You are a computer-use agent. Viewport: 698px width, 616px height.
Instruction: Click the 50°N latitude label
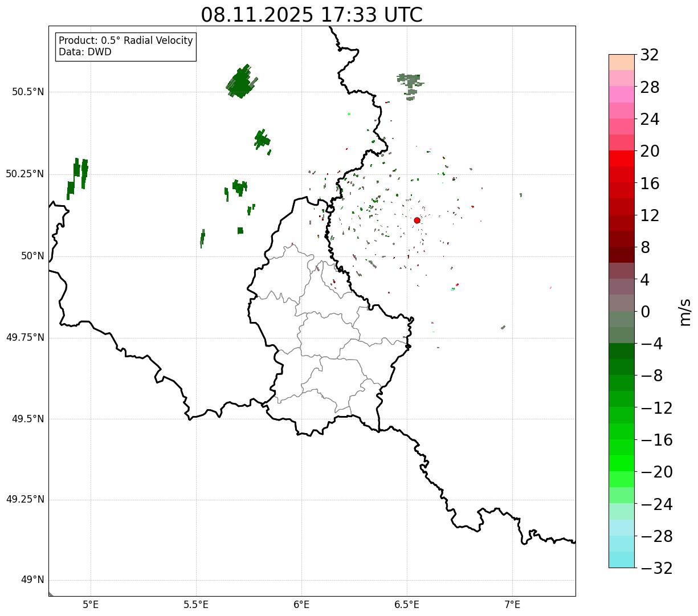coord(32,256)
